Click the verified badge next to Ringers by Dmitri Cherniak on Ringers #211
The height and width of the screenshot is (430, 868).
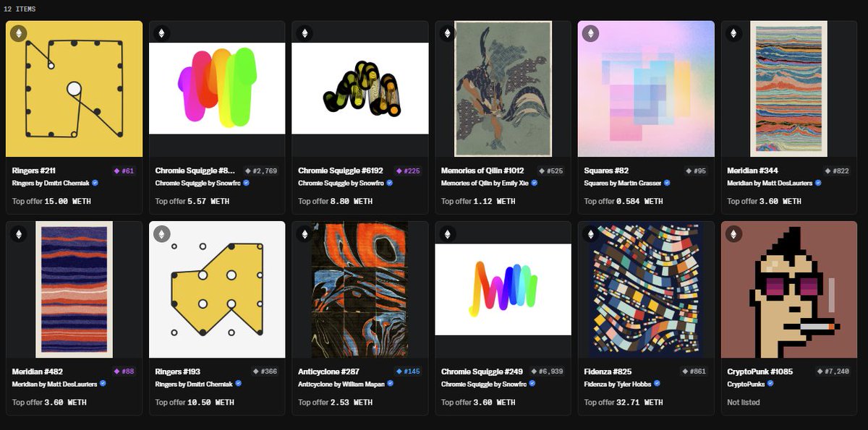click(x=95, y=184)
